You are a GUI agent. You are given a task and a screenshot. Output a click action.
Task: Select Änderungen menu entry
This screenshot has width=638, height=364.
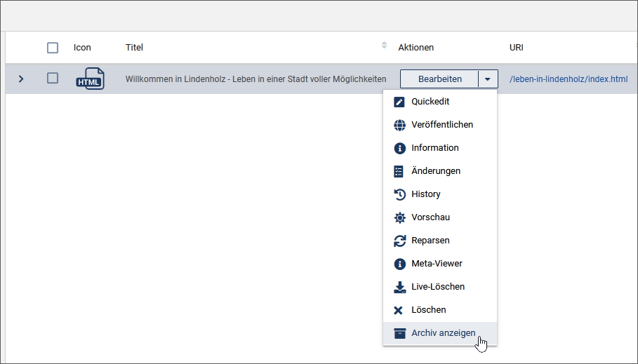[x=440, y=171]
